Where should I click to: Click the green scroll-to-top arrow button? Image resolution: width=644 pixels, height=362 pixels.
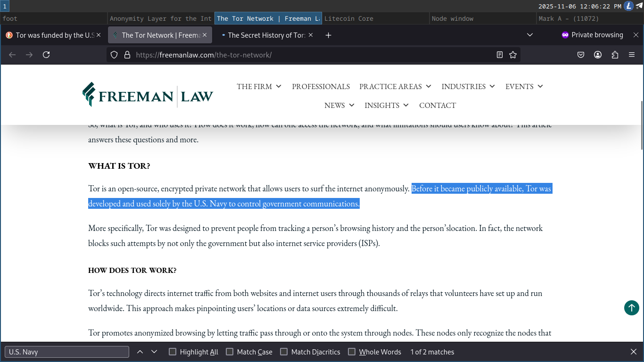click(632, 308)
